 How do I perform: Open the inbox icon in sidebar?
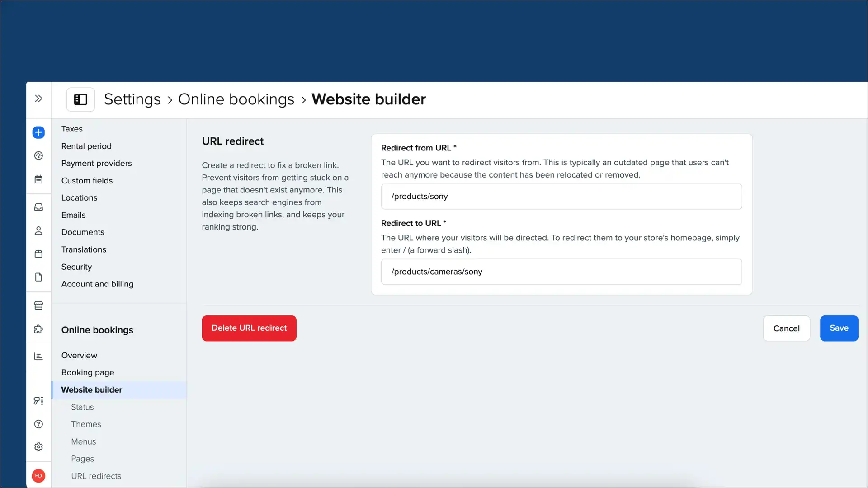tap(38, 207)
